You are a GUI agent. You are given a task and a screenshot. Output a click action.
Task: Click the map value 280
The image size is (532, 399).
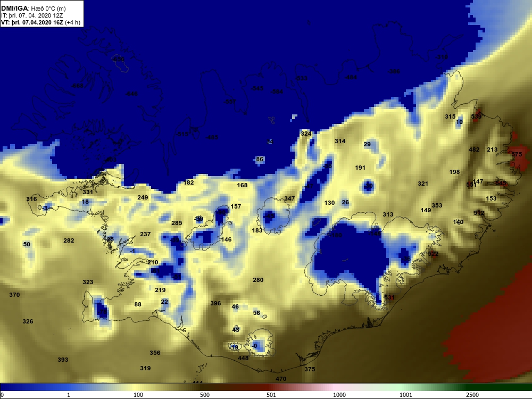coord(258,280)
